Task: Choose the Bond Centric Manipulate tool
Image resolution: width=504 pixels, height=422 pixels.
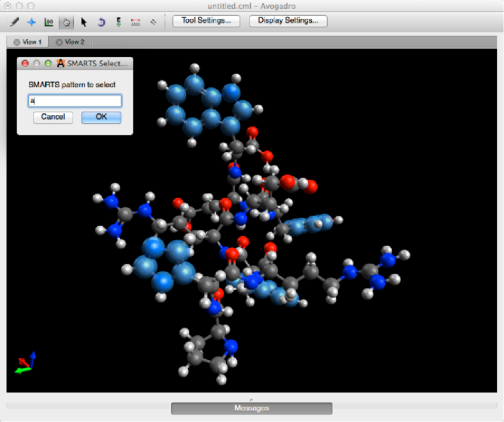Action: point(49,22)
